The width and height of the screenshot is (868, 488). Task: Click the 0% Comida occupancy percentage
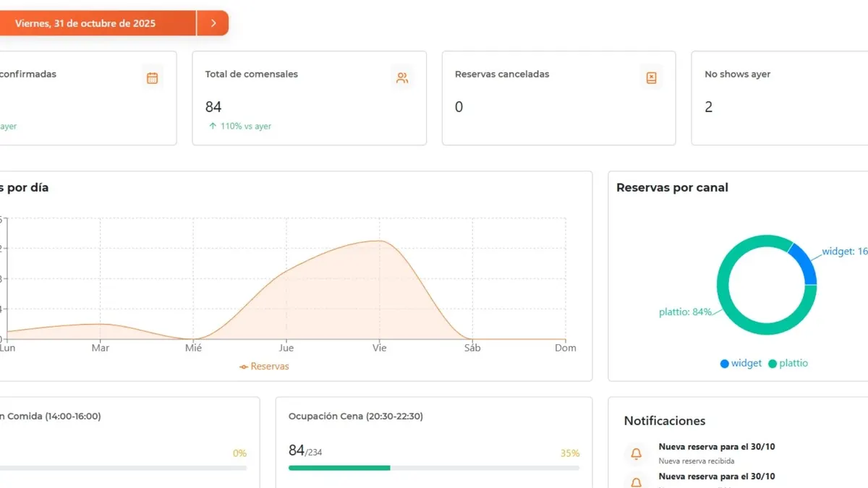tap(239, 453)
